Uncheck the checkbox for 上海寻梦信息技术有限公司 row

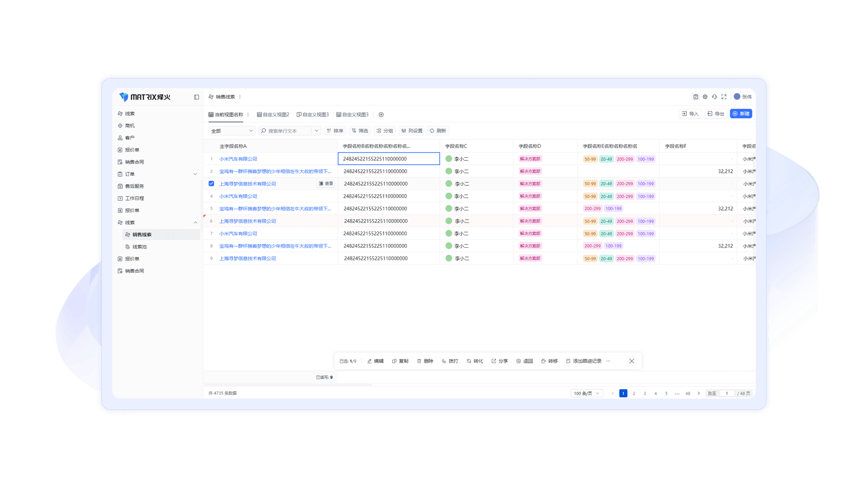tap(212, 184)
